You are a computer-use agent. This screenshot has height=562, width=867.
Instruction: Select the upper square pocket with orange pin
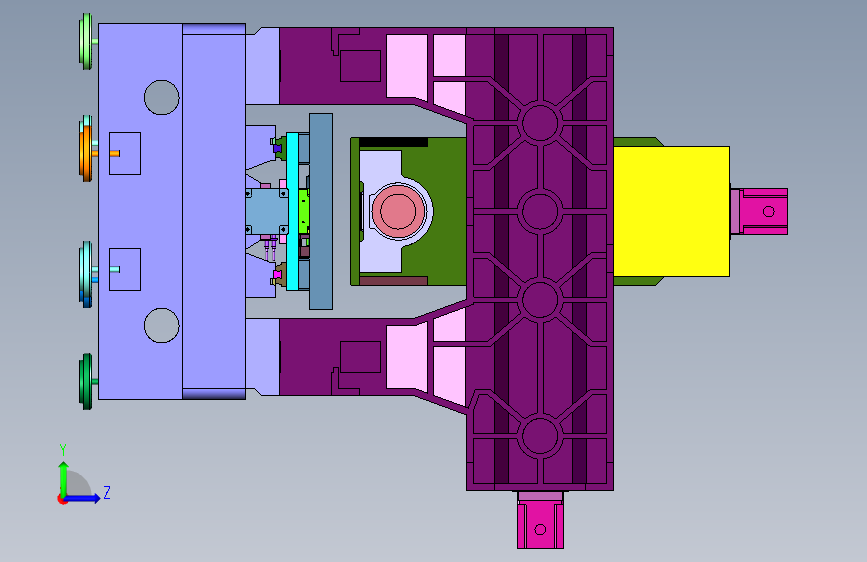coord(125,153)
